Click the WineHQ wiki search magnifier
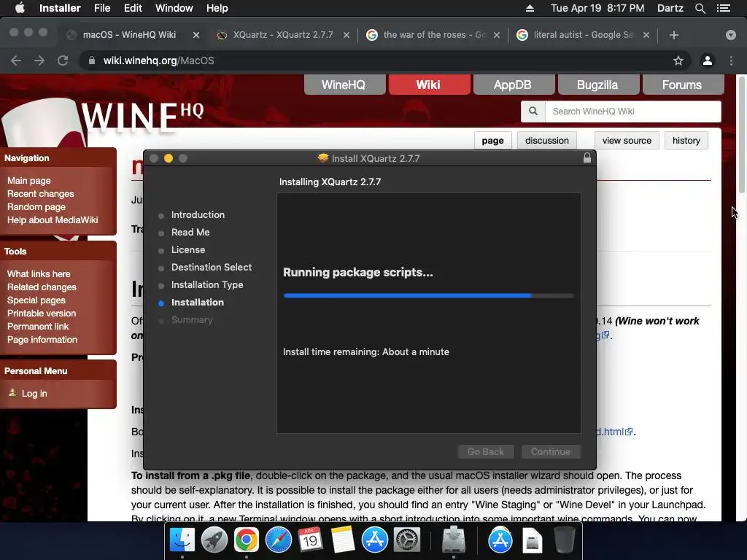 pyautogui.click(x=533, y=111)
